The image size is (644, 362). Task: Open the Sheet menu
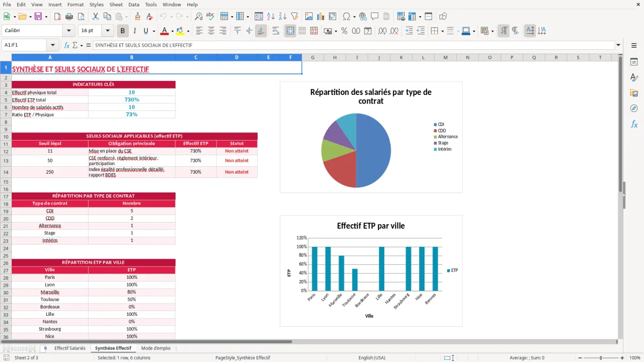point(116,4)
